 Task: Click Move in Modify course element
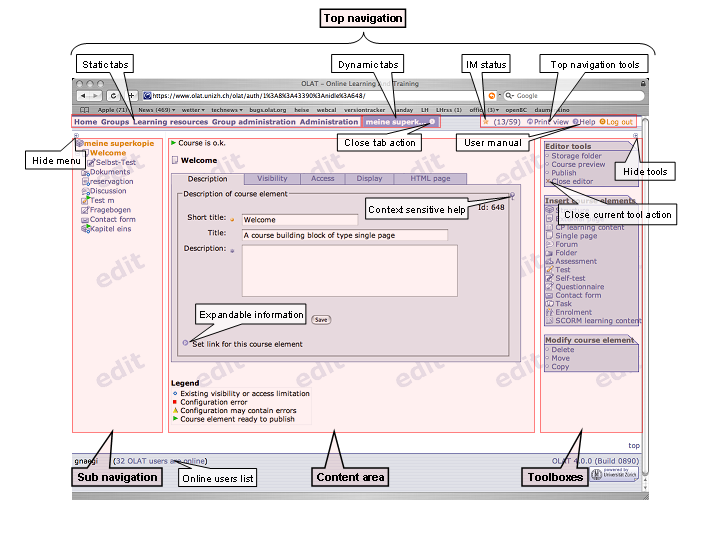tap(560, 358)
